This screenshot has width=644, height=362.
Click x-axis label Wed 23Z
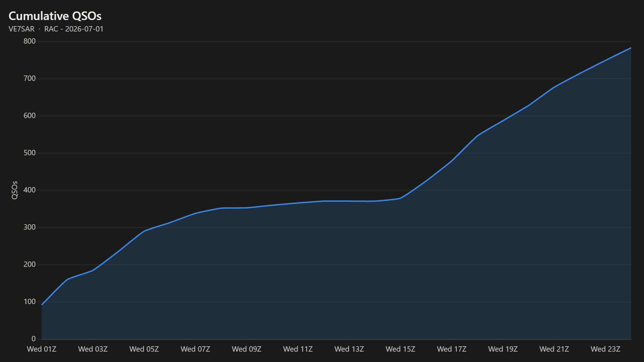coord(605,349)
